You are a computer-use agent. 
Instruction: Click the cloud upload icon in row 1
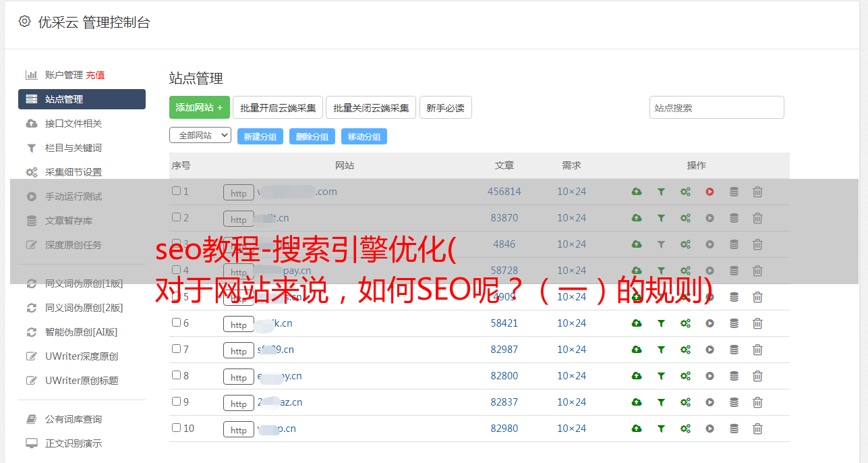click(x=637, y=192)
